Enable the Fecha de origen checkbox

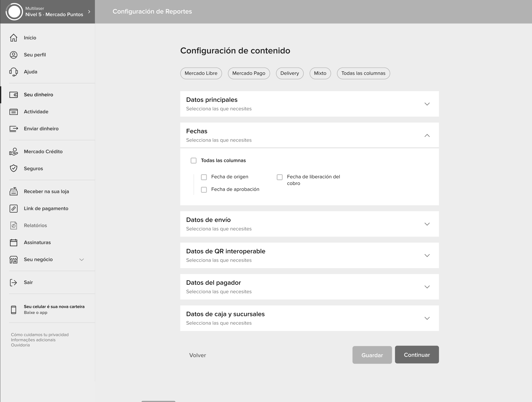tap(204, 177)
